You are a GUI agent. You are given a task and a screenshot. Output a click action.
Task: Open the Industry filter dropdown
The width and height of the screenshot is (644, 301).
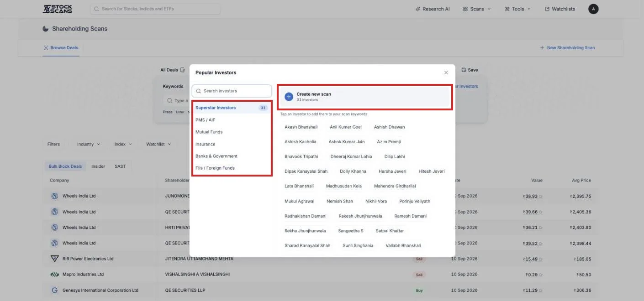[89, 144]
